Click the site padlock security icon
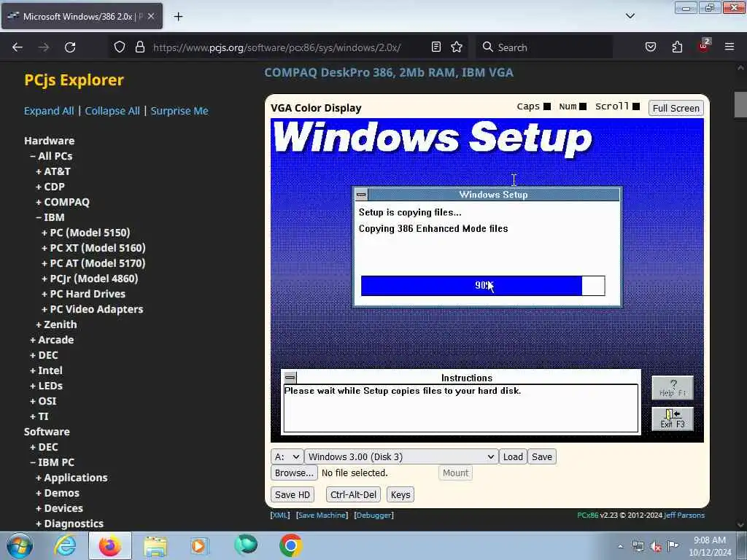747x560 pixels. coord(139,47)
